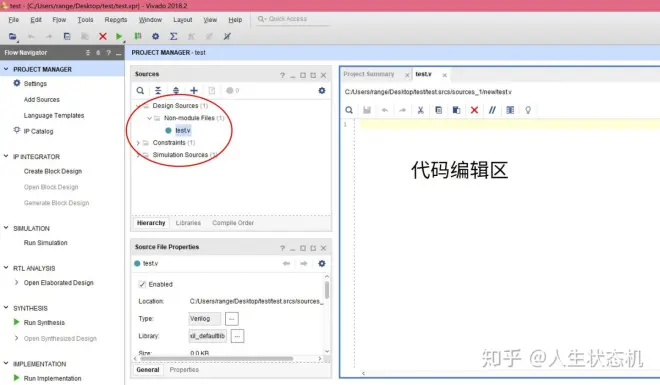Cut selection with editor scissors icon
The width and height of the screenshot is (660, 385).
pos(420,110)
